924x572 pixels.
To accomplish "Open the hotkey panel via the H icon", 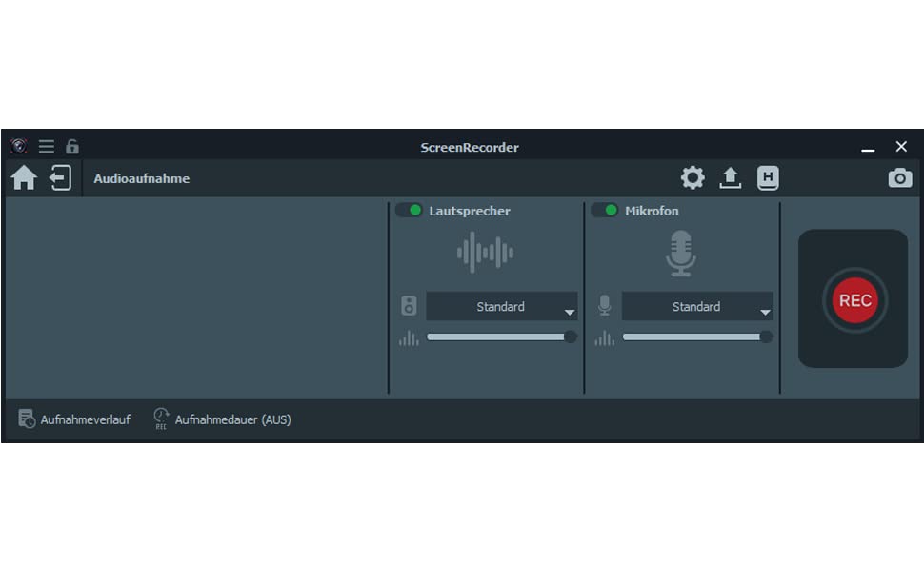I will tap(768, 177).
